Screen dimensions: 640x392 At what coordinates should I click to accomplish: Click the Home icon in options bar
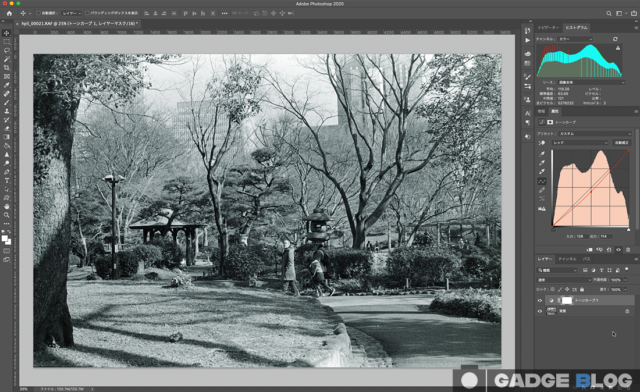pos(9,13)
